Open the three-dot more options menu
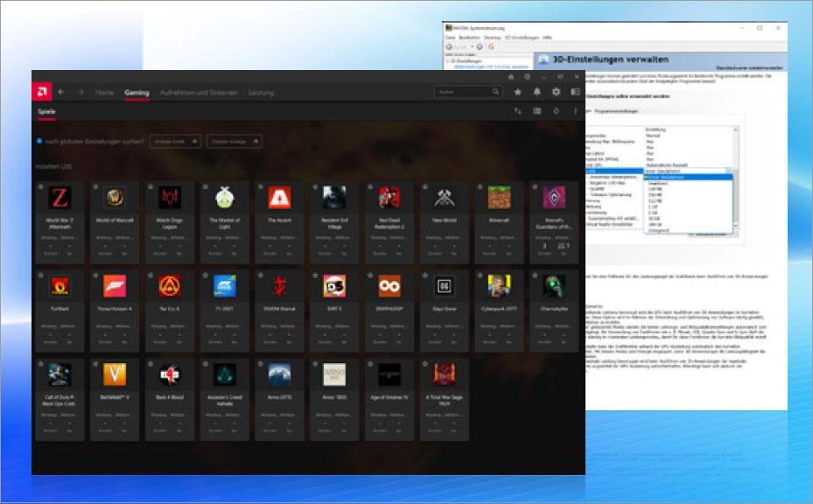The height and width of the screenshot is (504, 813). [575, 111]
